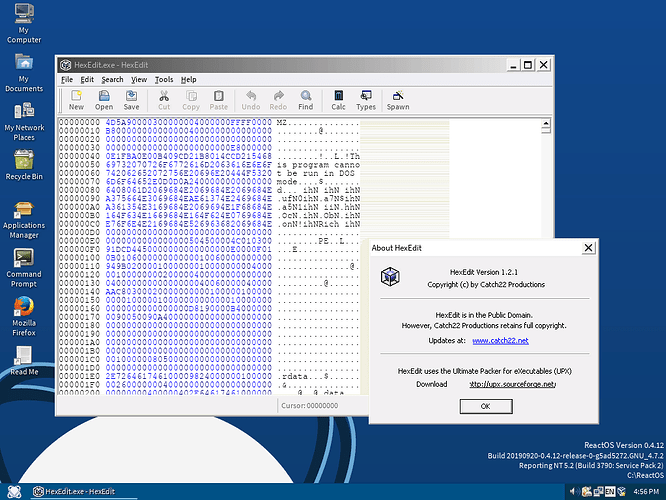
Task: Click ASCII text 't be run in DOS'
Action: click(x=316, y=173)
